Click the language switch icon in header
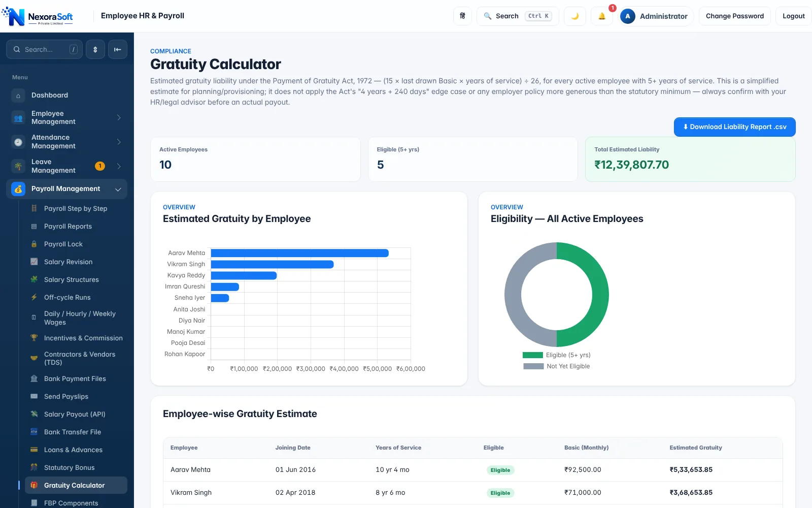The width and height of the screenshot is (812, 508). [x=462, y=16]
